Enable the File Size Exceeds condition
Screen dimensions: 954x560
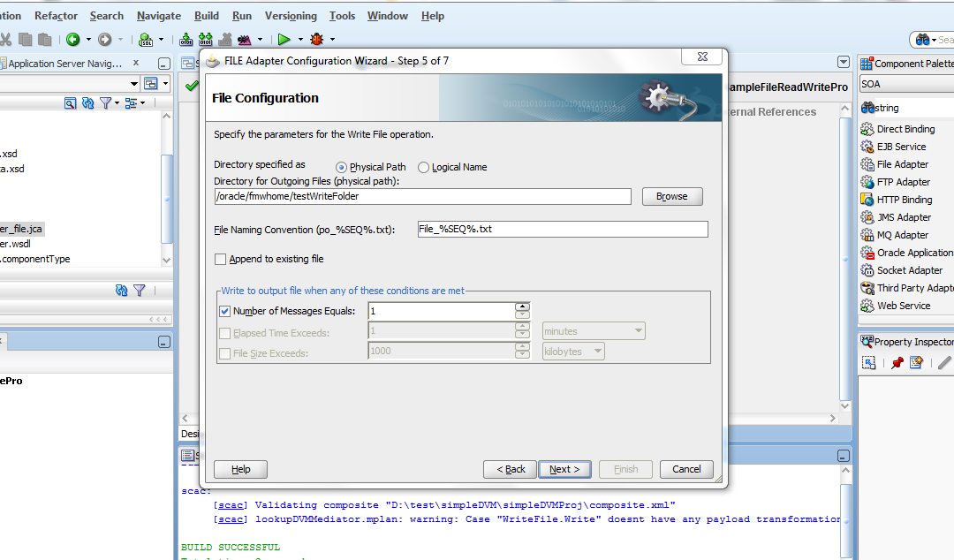click(225, 351)
